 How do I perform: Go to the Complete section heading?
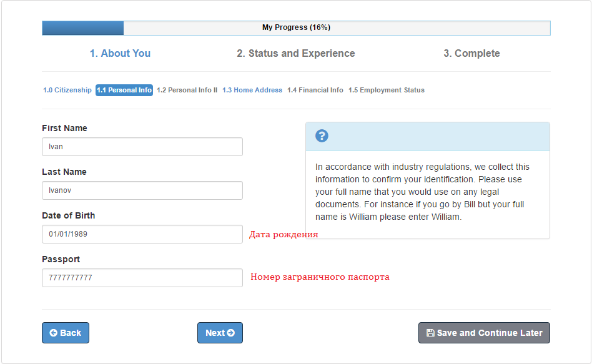point(471,53)
